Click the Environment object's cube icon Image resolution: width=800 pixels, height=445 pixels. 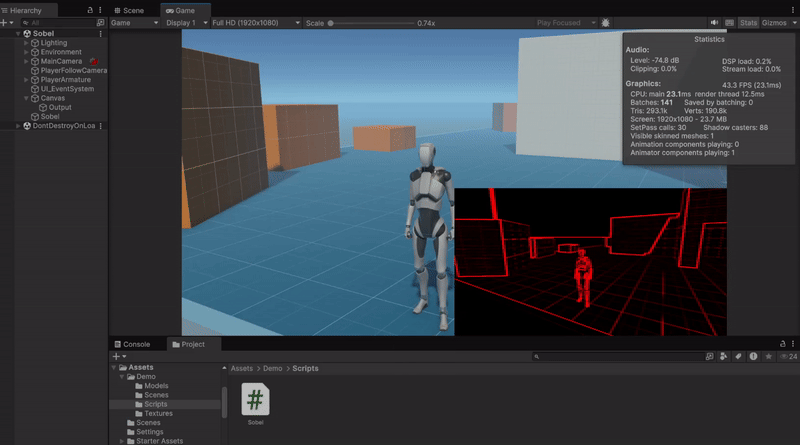pos(35,52)
